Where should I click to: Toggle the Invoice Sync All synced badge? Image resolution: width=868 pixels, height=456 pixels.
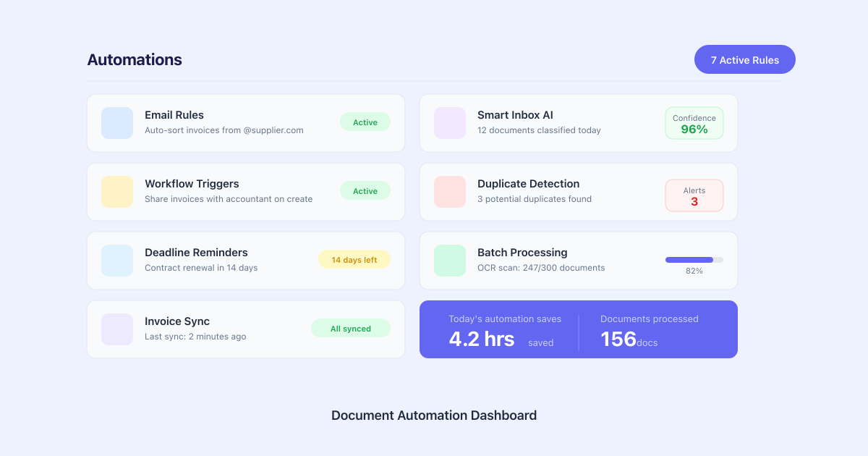351,328
